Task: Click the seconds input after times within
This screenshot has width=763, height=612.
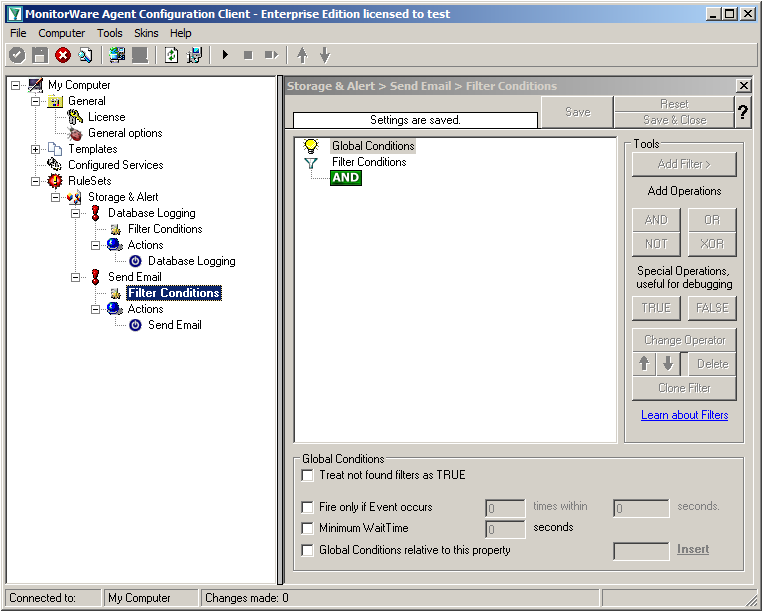Action: (x=641, y=508)
